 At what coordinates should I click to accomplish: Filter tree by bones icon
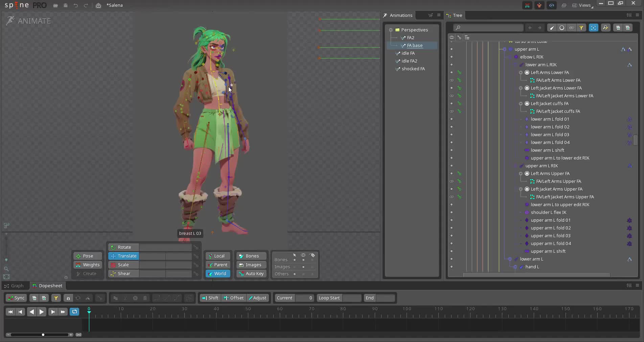(552, 28)
